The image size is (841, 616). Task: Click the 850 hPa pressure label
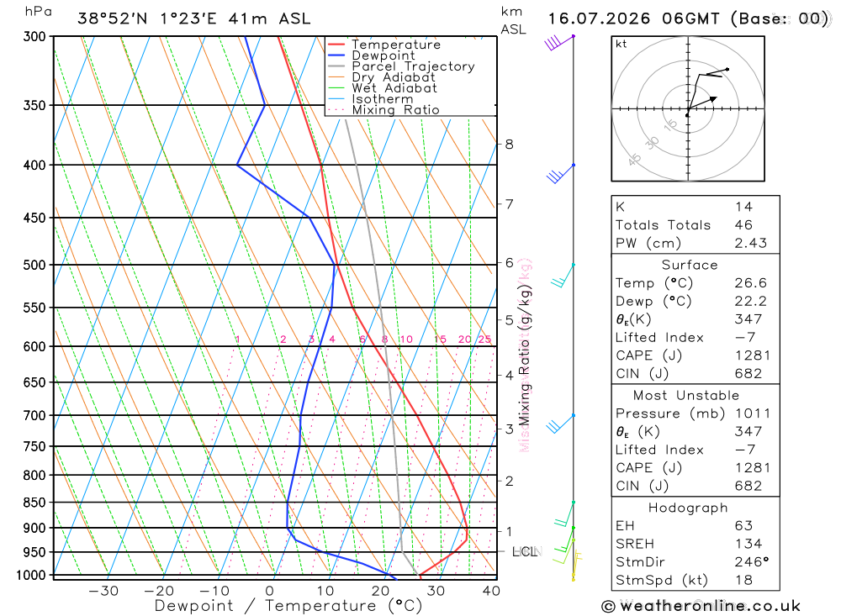tap(34, 503)
